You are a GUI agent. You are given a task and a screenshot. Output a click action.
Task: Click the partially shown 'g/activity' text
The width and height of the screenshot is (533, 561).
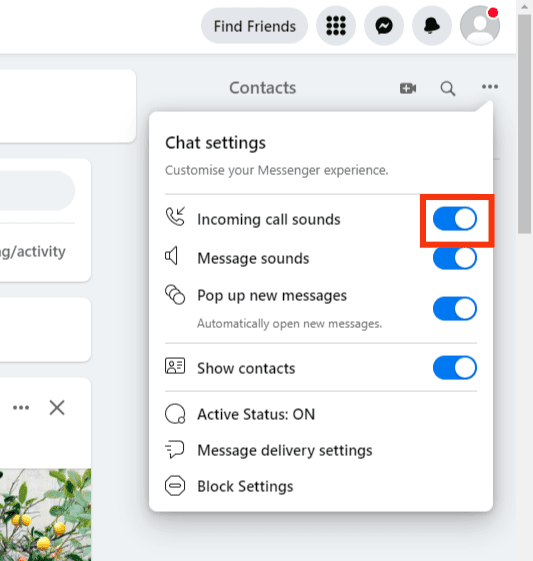[33, 252]
